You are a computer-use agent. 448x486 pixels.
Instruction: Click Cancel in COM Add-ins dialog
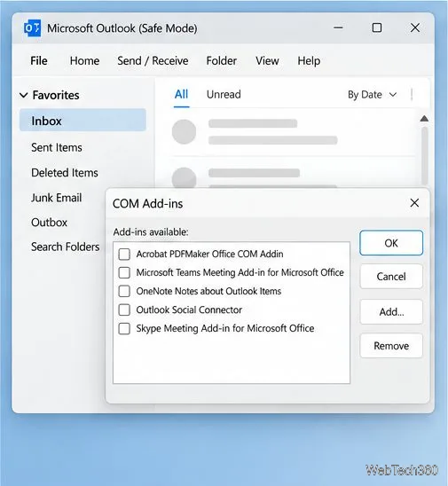pyautogui.click(x=391, y=276)
